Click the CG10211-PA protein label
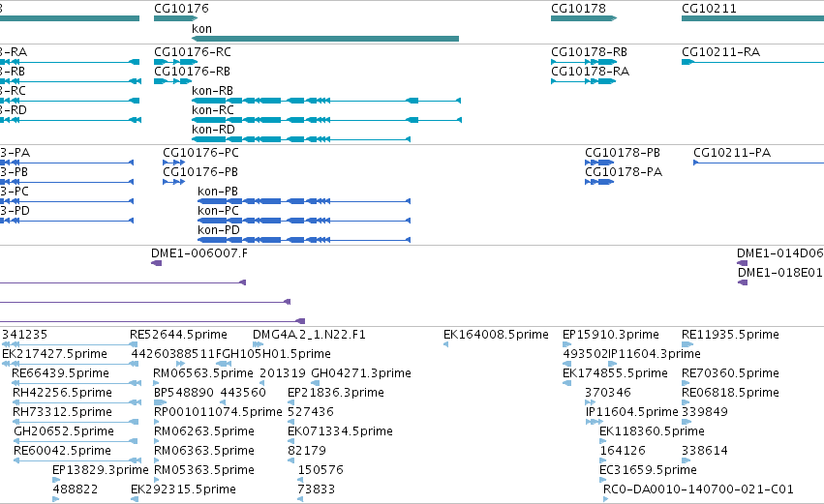 (x=732, y=153)
